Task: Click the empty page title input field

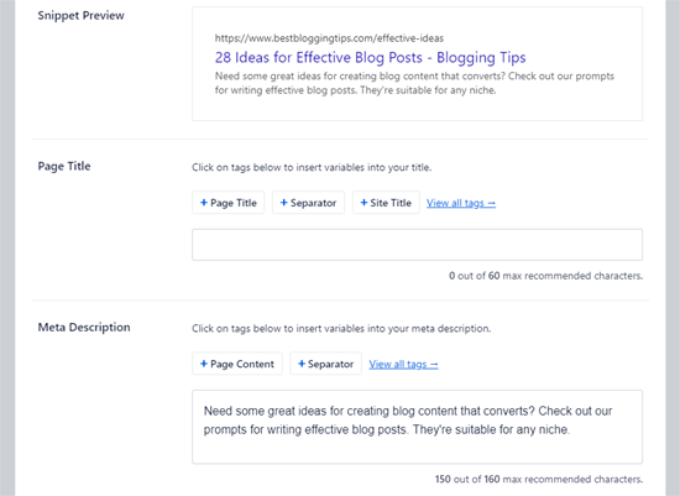Action: tap(417, 245)
